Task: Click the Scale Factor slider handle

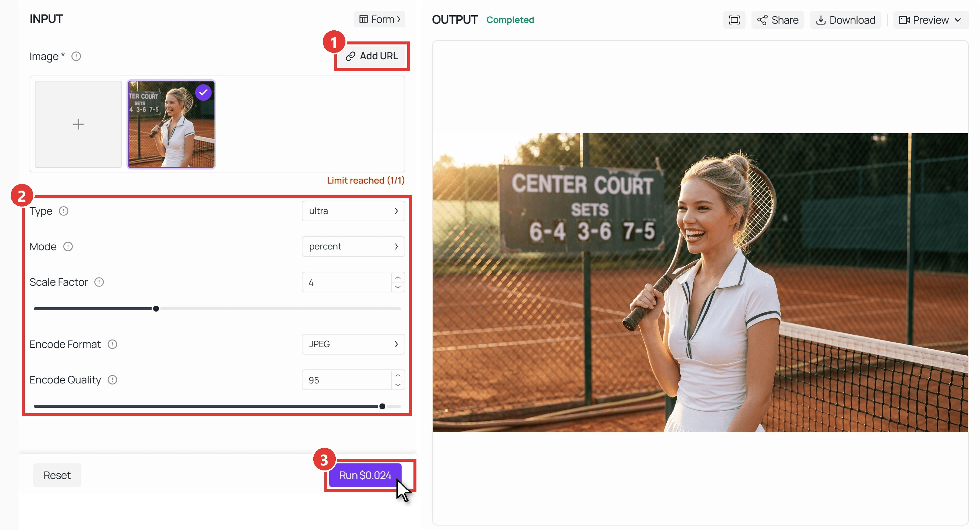Action: pos(156,309)
